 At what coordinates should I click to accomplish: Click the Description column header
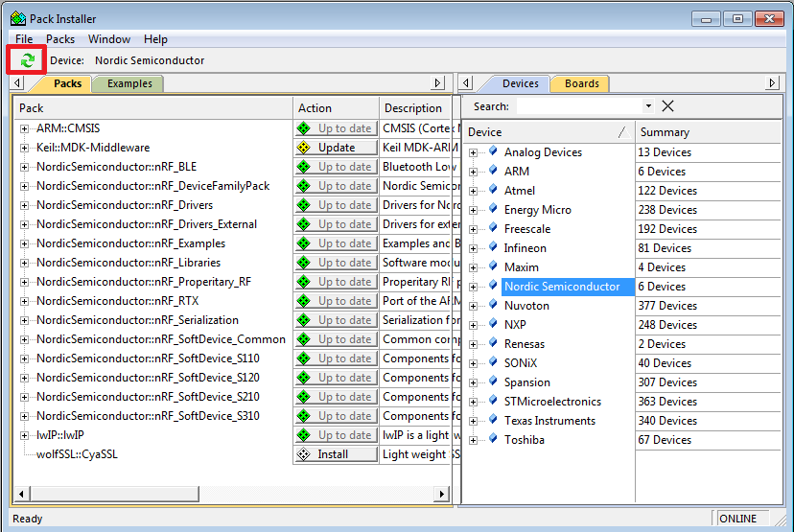[415, 107]
